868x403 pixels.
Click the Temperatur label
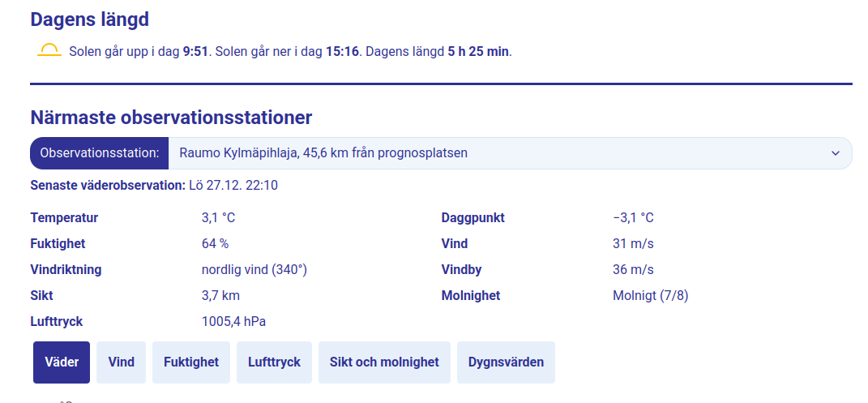point(64,217)
